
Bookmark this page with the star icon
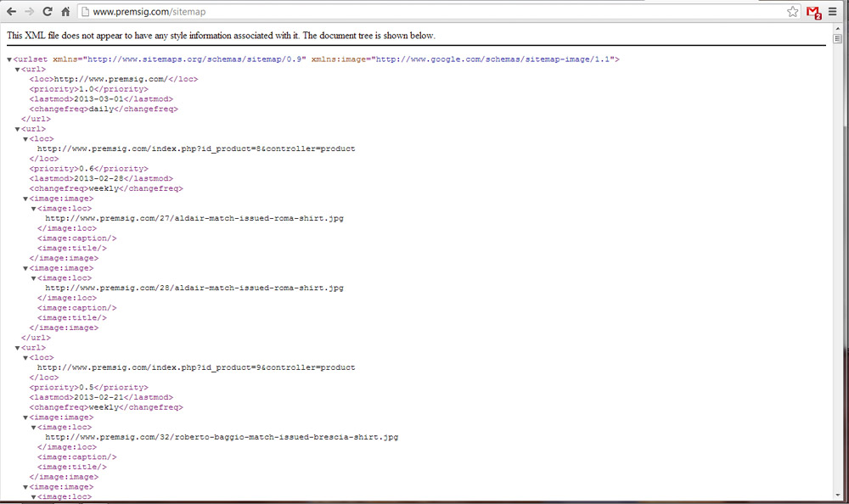point(793,11)
